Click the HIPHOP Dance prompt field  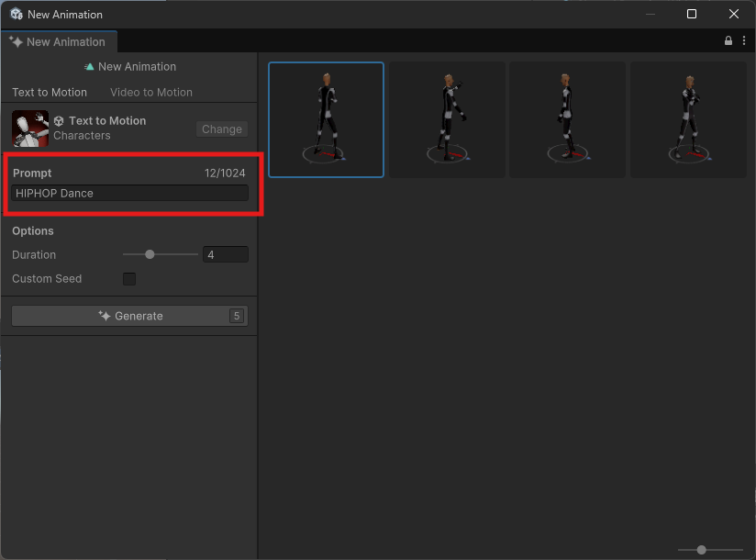[x=129, y=193]
